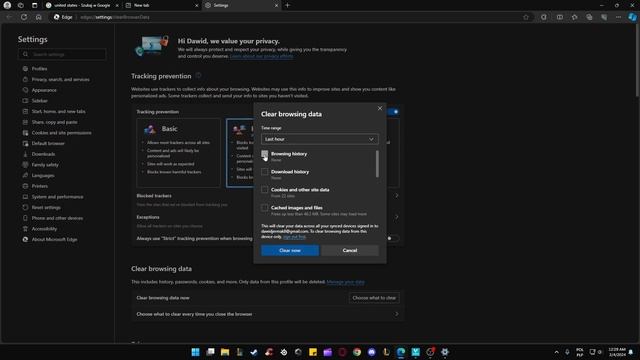The height and width of the screenshot is (360, 640).
Task: Open Family safety settings
Action: pyautogui.click(x=45, y=164)
